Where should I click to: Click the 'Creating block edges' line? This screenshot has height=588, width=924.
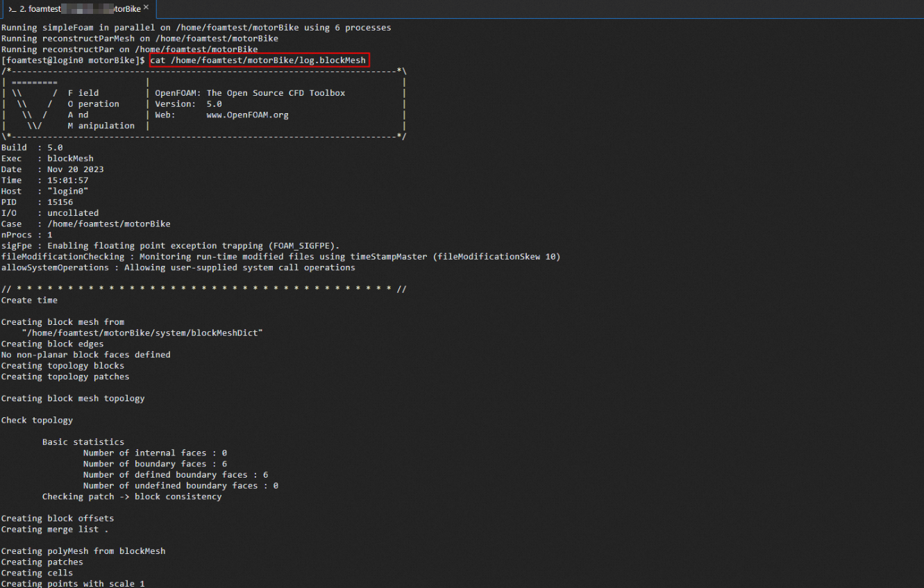pyautogui.click(x=53, y=344)
